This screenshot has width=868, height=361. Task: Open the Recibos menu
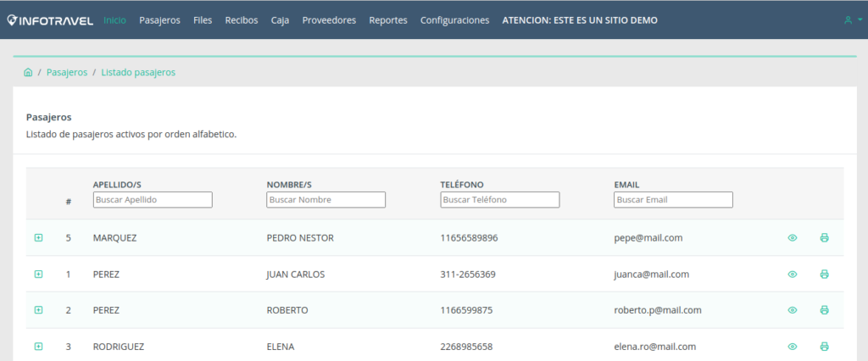(242, 20)
